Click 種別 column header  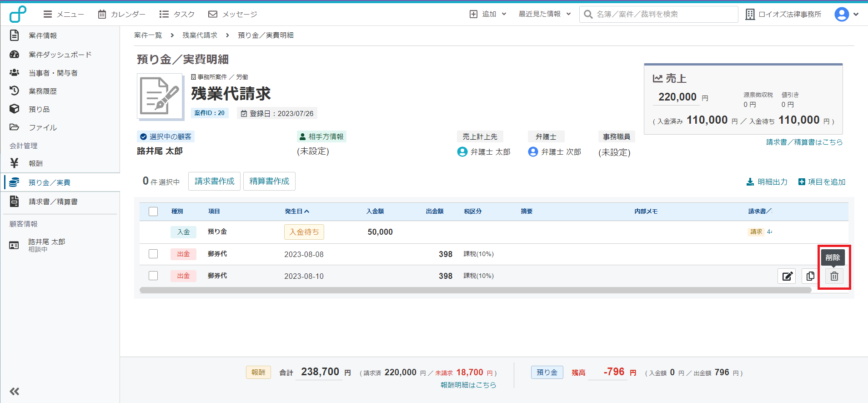click(177, 211)
